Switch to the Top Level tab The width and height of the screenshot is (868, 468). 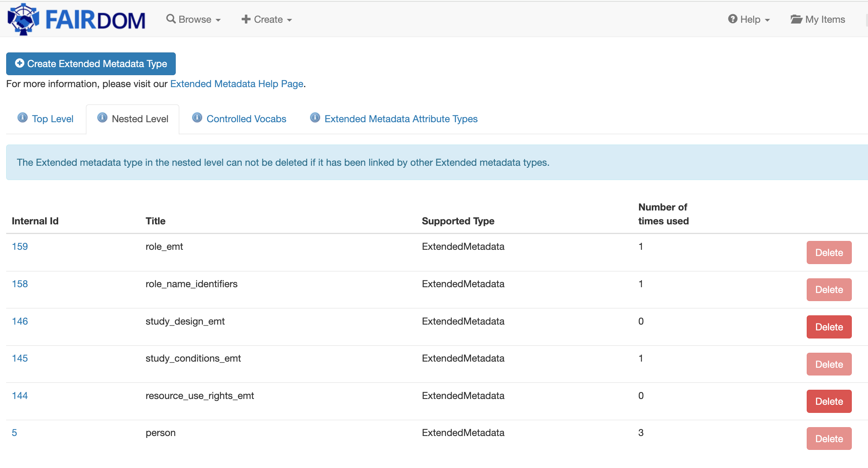[x=52, y=119]
